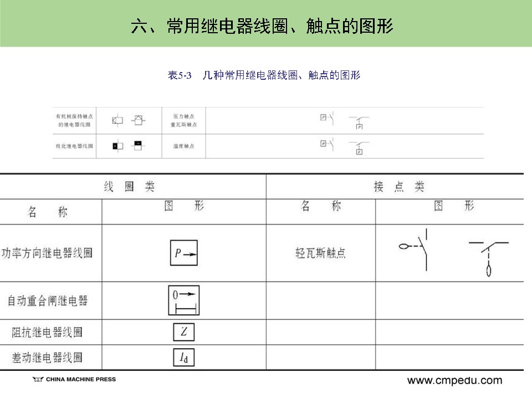Select the 接点类 column header

(x=398, y=187)
